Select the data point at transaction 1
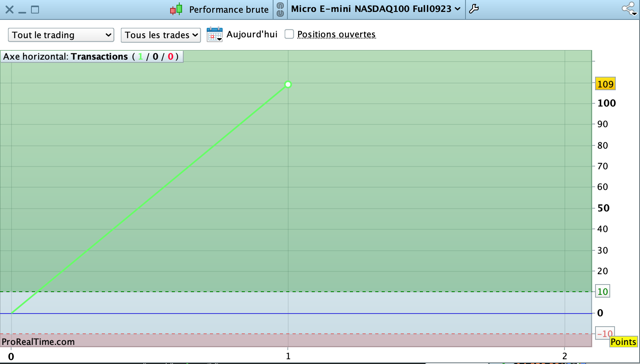The image size is (640, 364). tap(288, 84)
